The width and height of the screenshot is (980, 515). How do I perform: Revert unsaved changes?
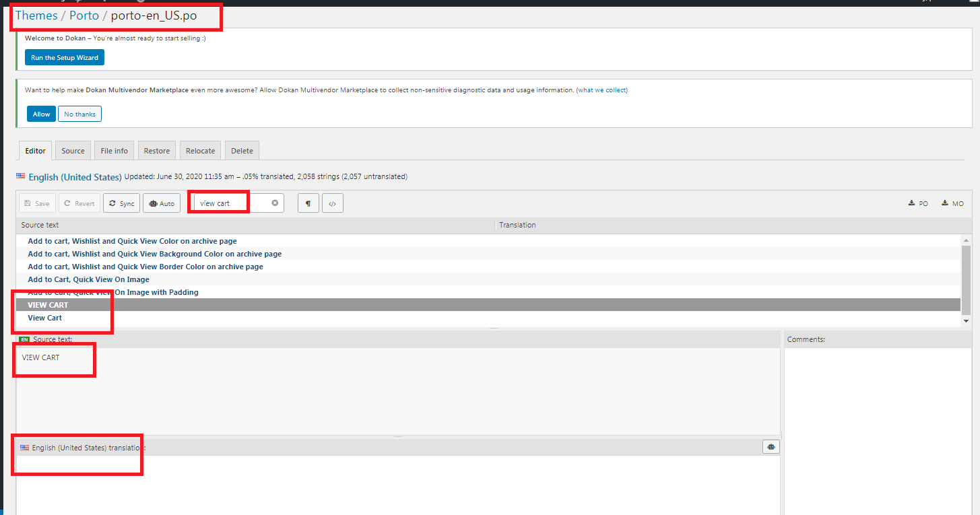point(79,203)
